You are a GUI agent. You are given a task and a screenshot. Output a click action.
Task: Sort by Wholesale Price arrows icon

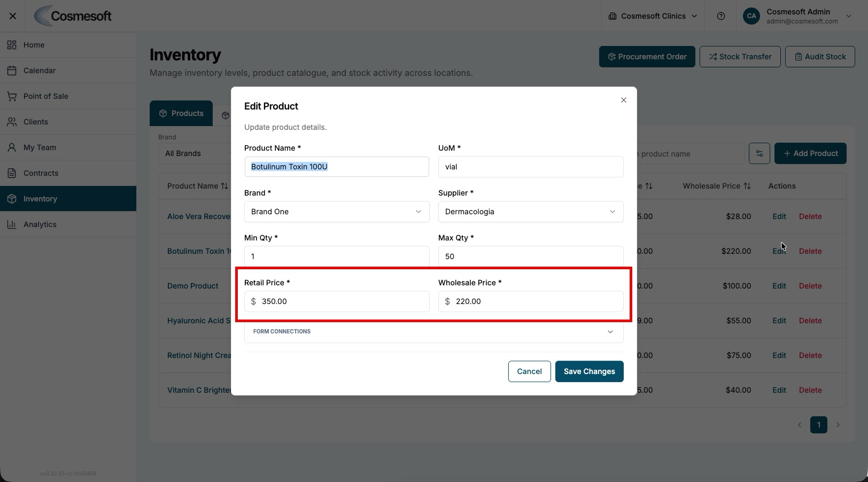(x=747, y=186)
